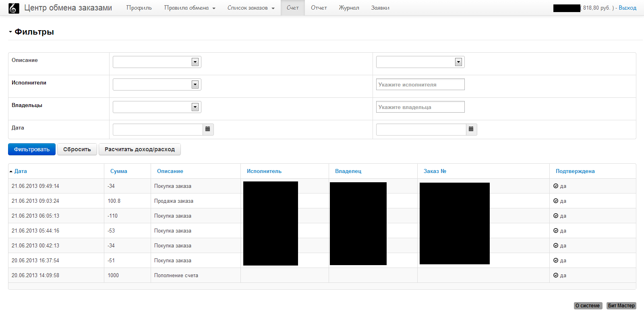
Task: Click the Бит Мастер button
Action: (x=621, y=306)
